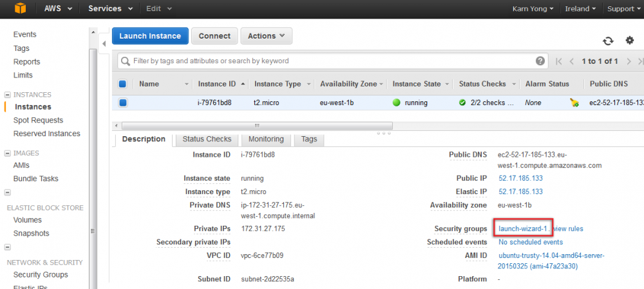Collapse the NETWORK & SECURITY section
The image size is (644, 289).
tap(7, 248)
